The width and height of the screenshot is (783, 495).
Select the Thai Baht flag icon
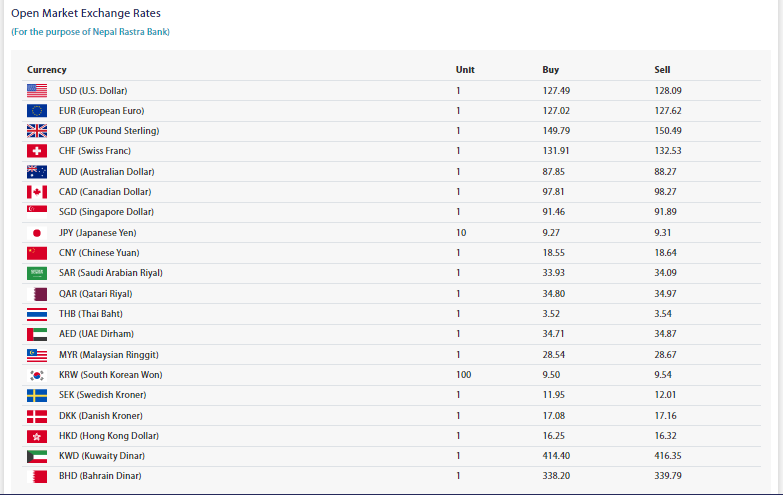pos(37,314)
